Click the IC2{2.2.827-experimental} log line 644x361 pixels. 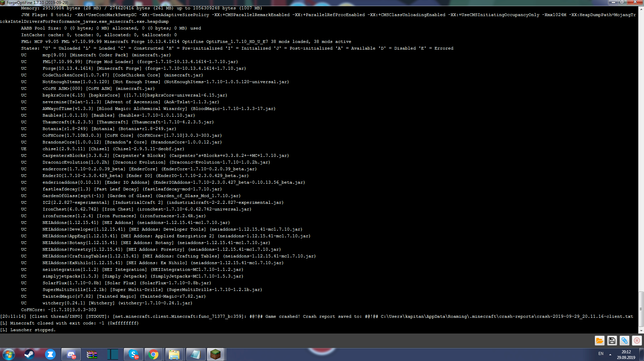tap(152, 202)
